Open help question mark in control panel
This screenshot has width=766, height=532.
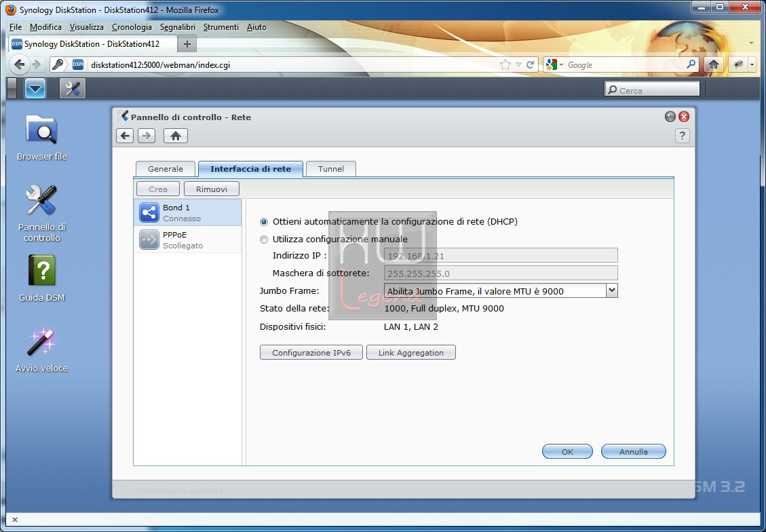point(683,136)
